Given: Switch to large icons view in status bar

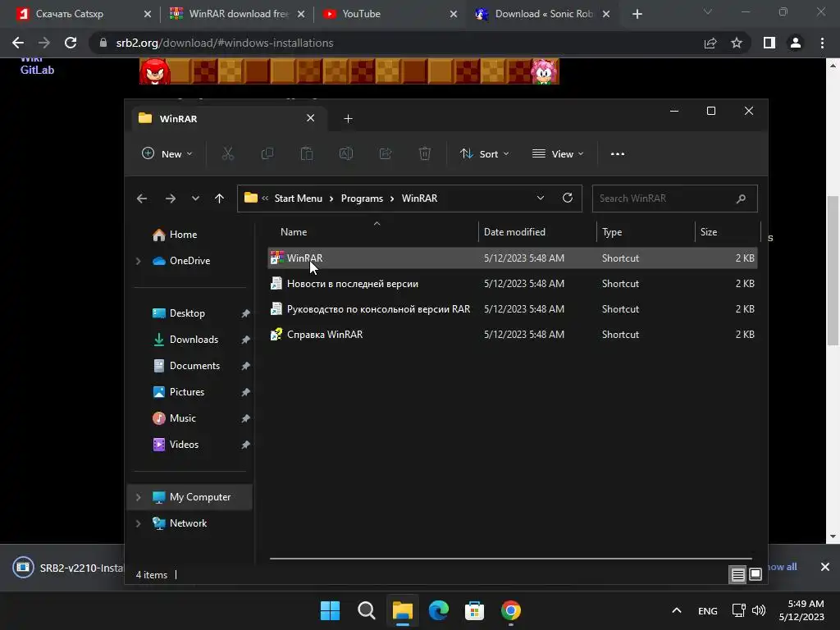Looking at the screenshot, I should pos(756,575).
